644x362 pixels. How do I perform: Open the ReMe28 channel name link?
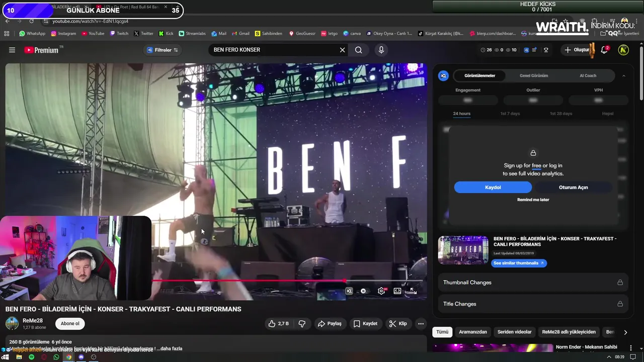[32, 321]
